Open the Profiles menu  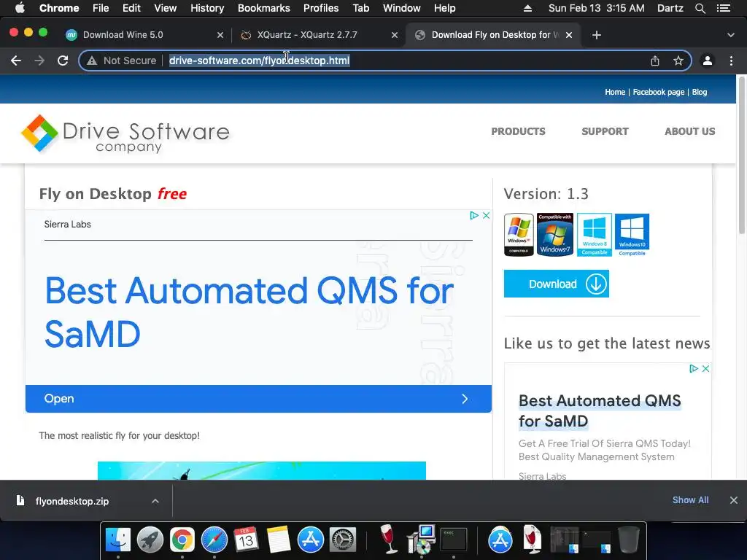click(x=321, y=8)
